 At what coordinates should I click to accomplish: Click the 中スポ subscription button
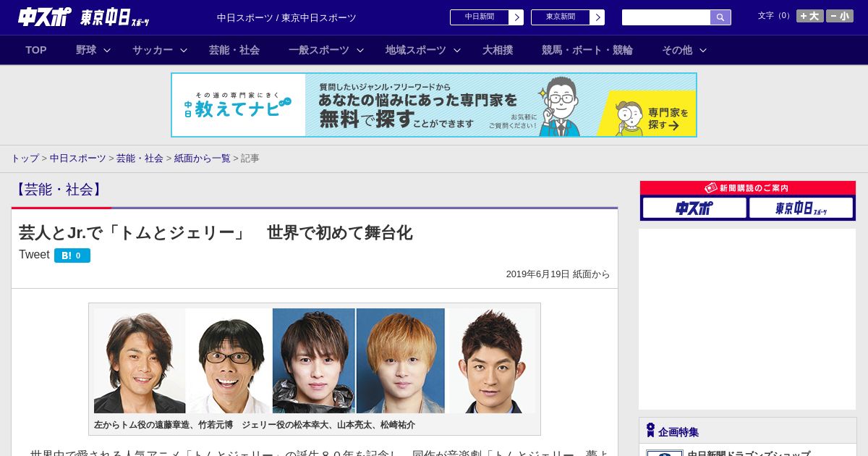(x=694, y=208)
